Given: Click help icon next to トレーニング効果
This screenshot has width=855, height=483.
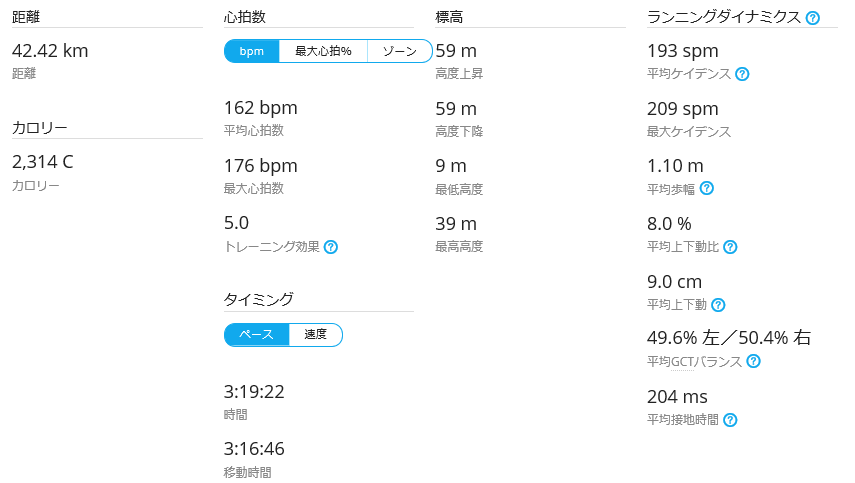Looking at the screenshot, I should click(x=331, y=247).
